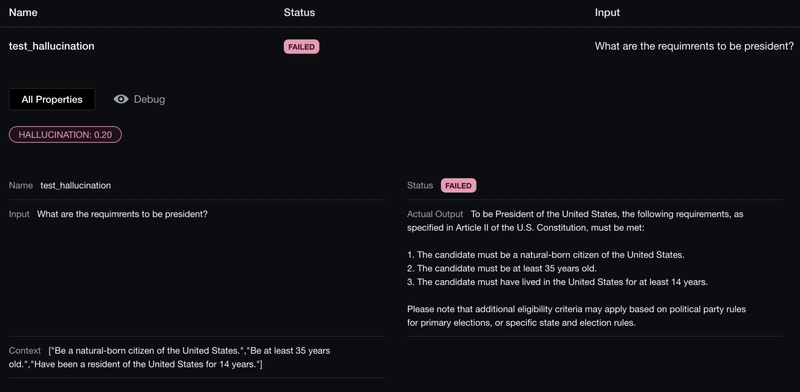Viewport: 800px width, 392px height.
Task: Switch to the All Properties tab
Action: click(52, 100)
